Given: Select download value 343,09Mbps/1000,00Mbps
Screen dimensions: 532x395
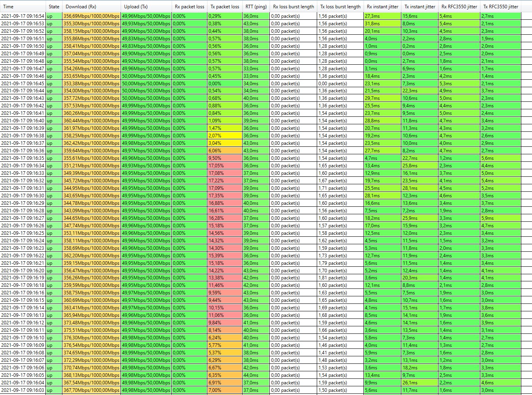Looking at the screenshot, I should 92,211.
